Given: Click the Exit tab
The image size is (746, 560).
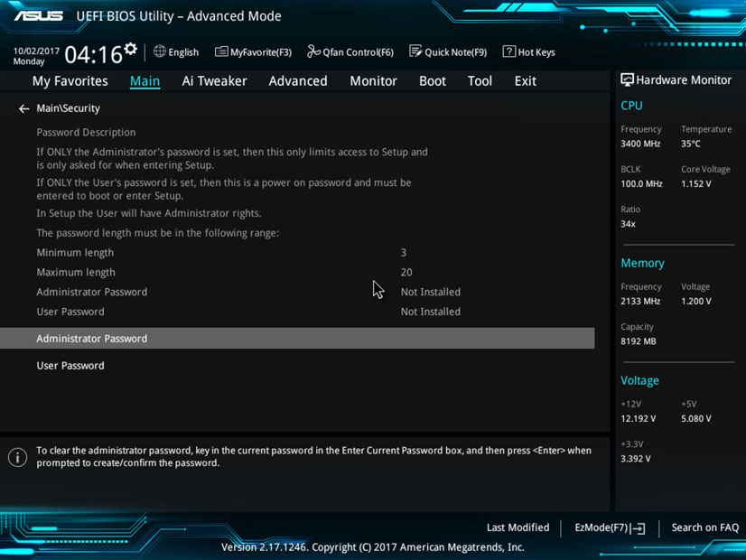Looking at the screenshot, I should click(525, 80).
